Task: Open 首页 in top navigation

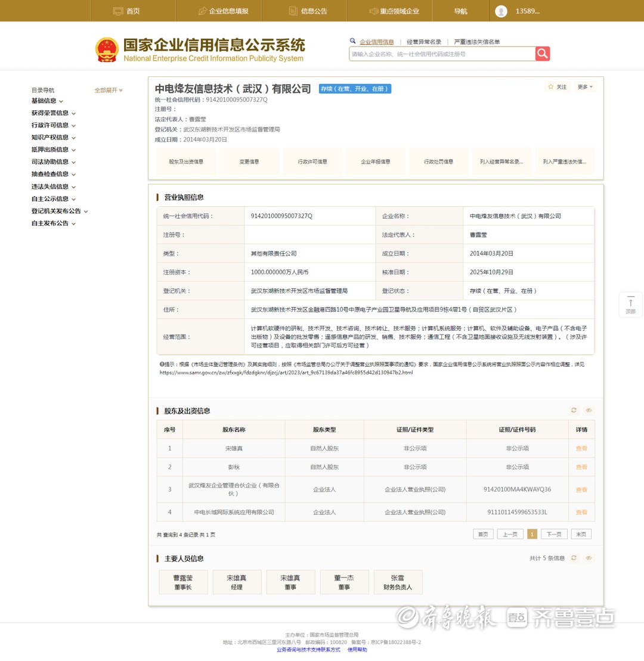Action: click(x=126, y=11)
